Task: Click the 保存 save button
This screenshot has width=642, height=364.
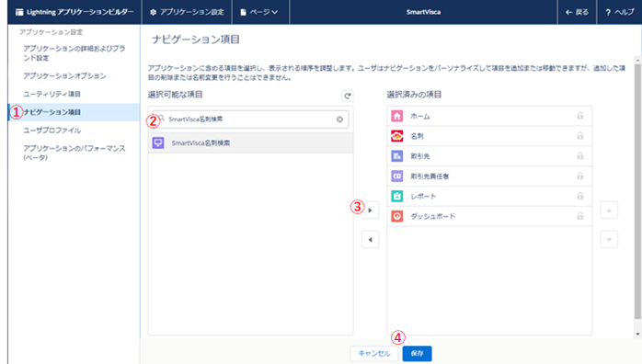Action: click(417, 354)
